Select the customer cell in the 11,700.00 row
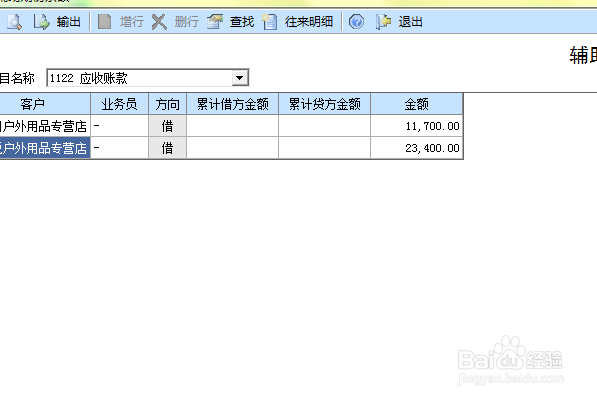 tap(45, 126)
